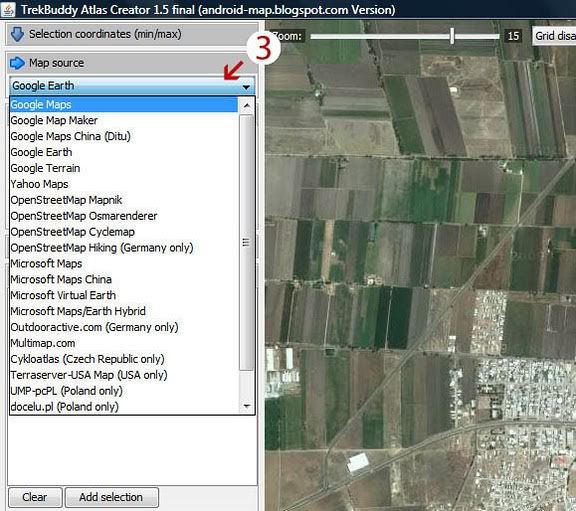Screen dimensions: 576x511
Task: Select Microsoft Virtual Earth source
Action: [124, 295]
